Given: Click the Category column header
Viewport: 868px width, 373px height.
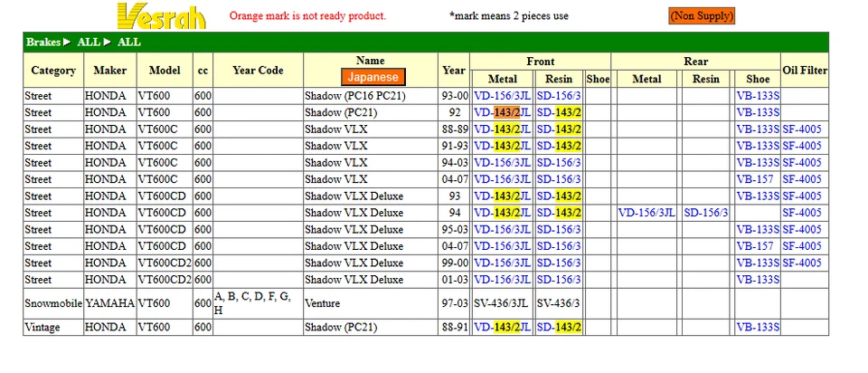Looking at the screenshot, I should (53, 70).
